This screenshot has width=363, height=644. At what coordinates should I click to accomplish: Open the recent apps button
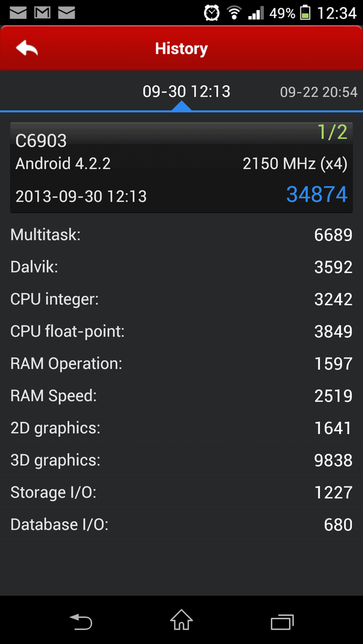tap(282, 621)
